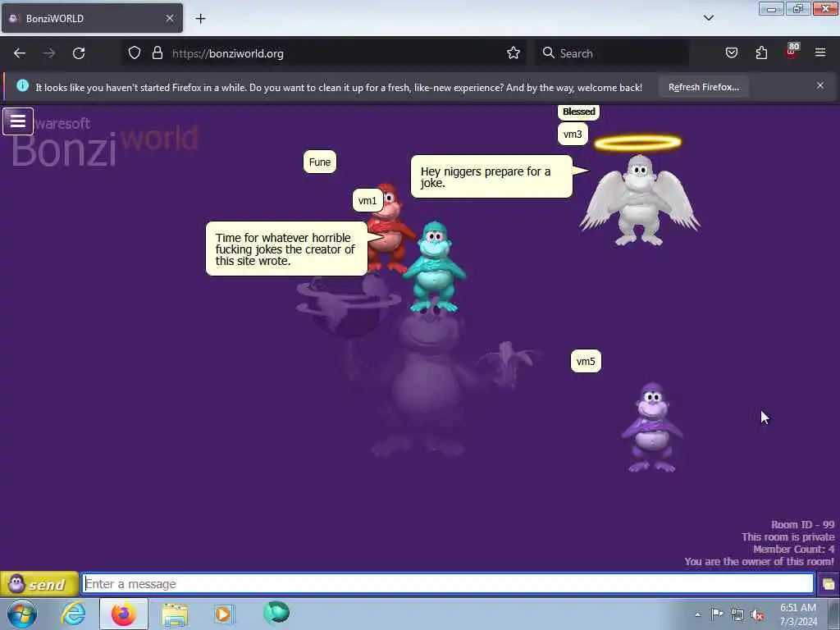The image size is (840, 630).
Task: Open the BonziWORLD hamburger menu
Action: [18, 121]
